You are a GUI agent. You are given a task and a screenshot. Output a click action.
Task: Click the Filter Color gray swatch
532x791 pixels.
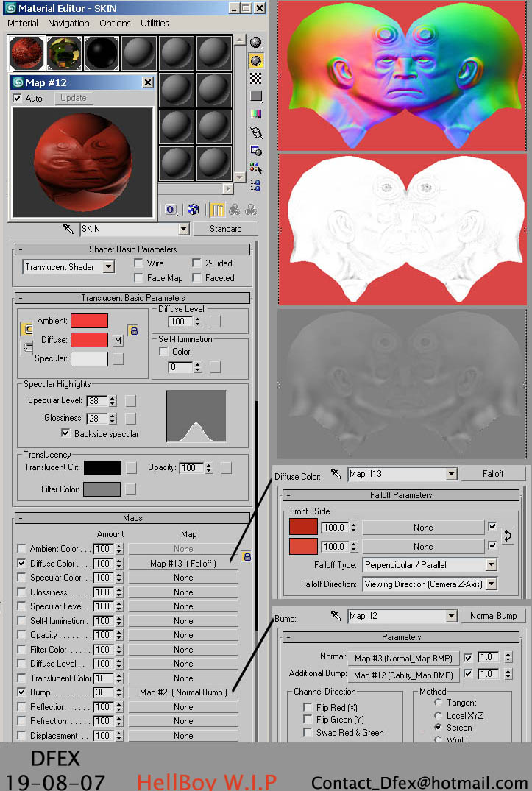[x=102, y=489]
